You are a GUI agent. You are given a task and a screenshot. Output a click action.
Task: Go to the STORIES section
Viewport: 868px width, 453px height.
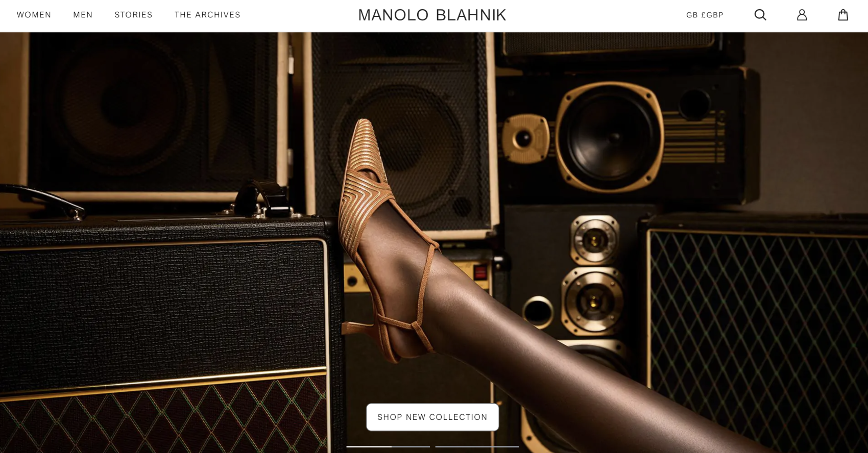(x=133, y=15)
